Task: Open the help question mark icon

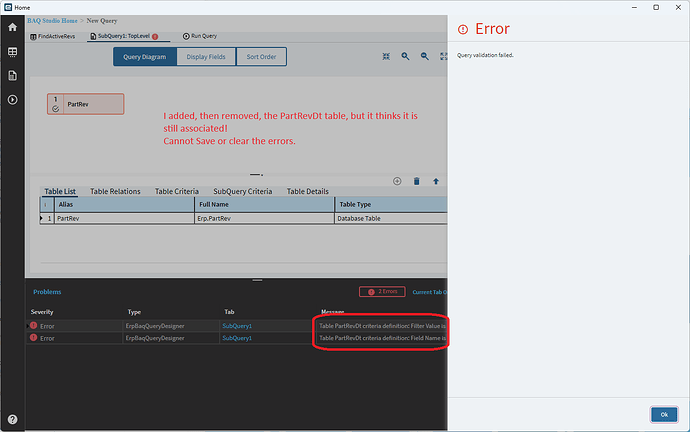Action: pyautogui.click(x=12, y=419)
